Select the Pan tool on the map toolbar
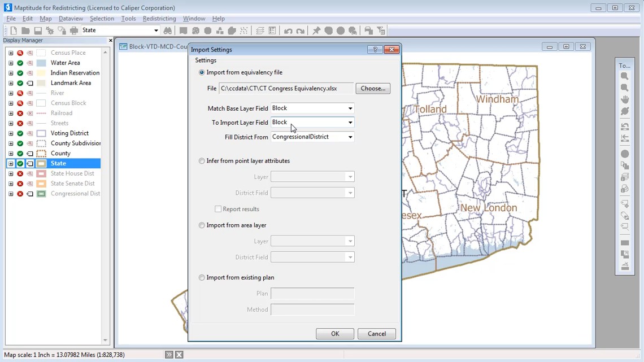 pos(624,99)
